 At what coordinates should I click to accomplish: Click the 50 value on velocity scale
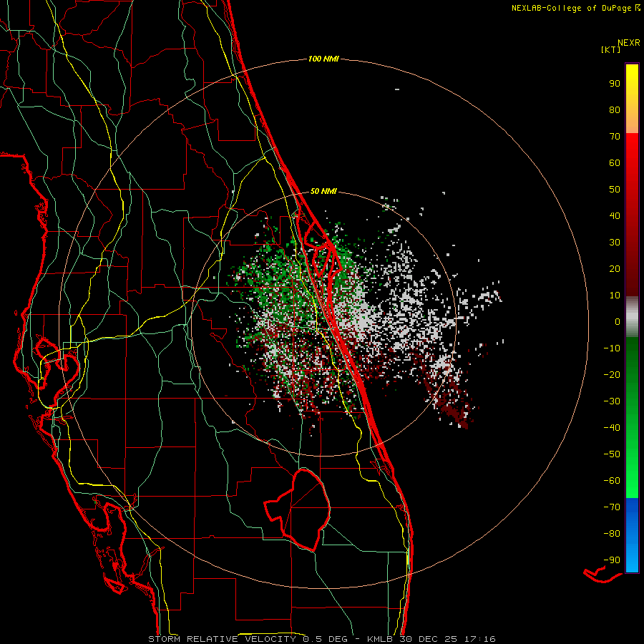pyautogui.click(x=615, y=190)
